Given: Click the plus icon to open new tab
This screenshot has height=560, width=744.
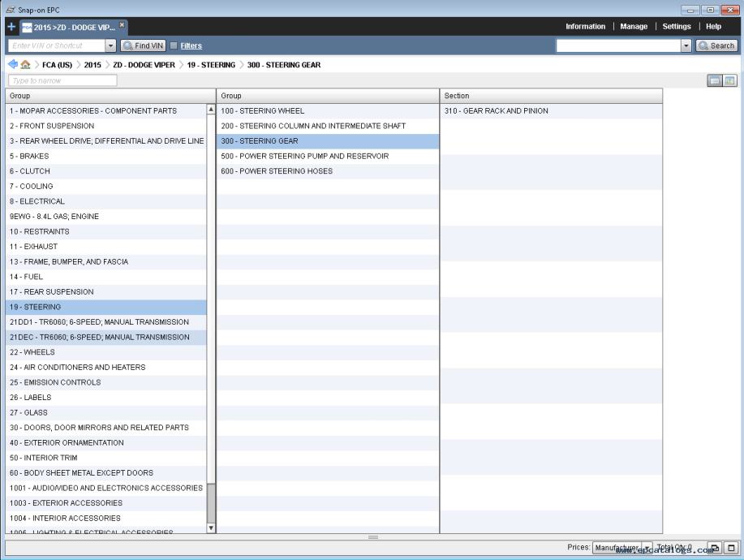Looking at the screenshot, I should tap(11, 27).
